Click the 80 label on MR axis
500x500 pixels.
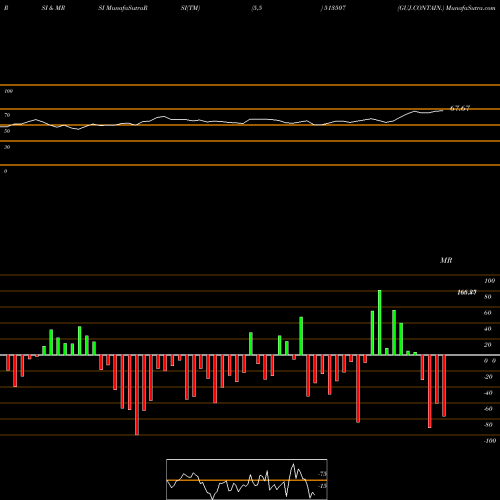[x=487, y=297]
